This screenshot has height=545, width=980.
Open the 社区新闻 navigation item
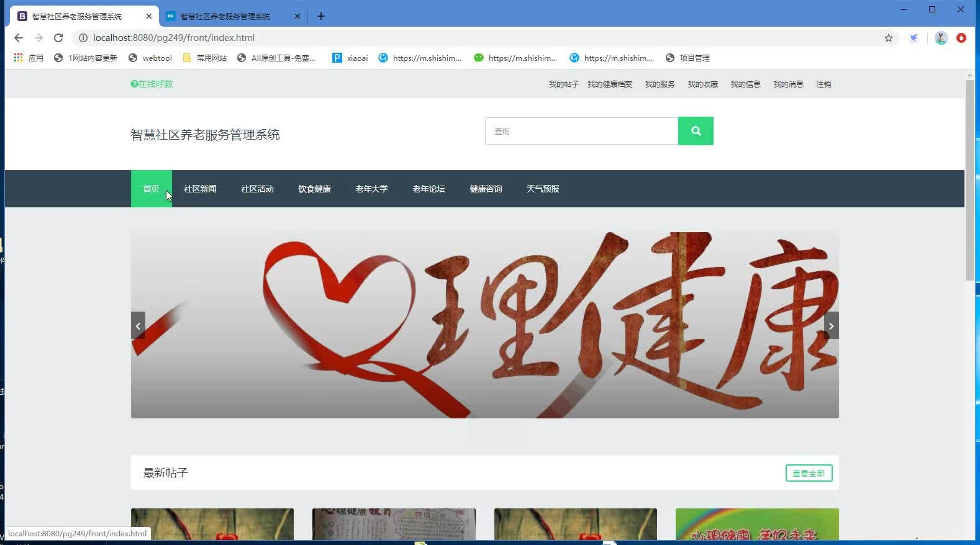(200, 189)
